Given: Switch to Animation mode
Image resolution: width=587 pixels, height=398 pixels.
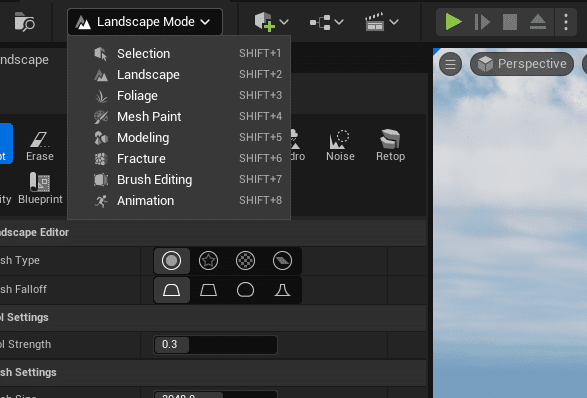Looking at the screenshot, I should click(179, 200).
